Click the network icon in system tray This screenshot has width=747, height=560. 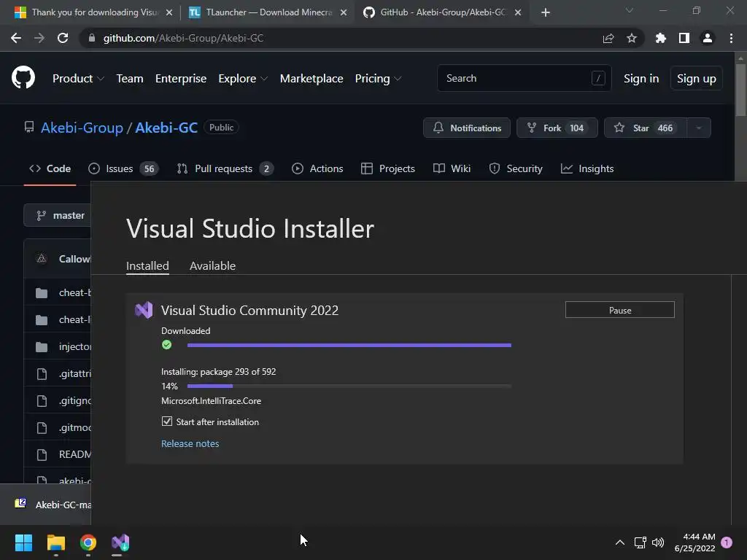click(640, 542)
